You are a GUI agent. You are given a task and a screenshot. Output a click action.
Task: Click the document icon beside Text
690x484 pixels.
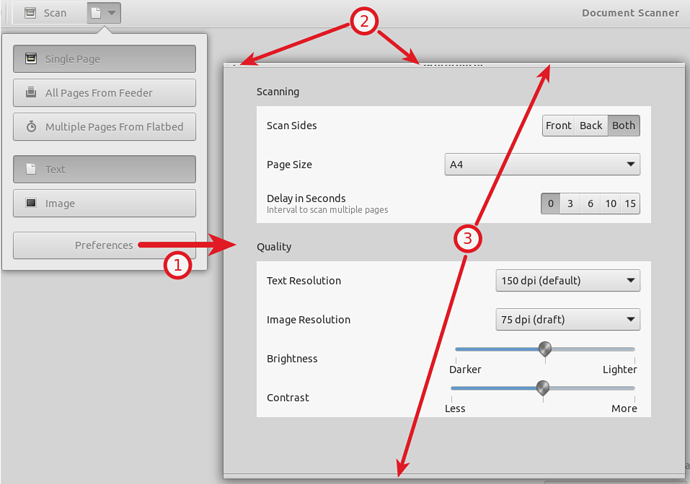click(31, 169)
